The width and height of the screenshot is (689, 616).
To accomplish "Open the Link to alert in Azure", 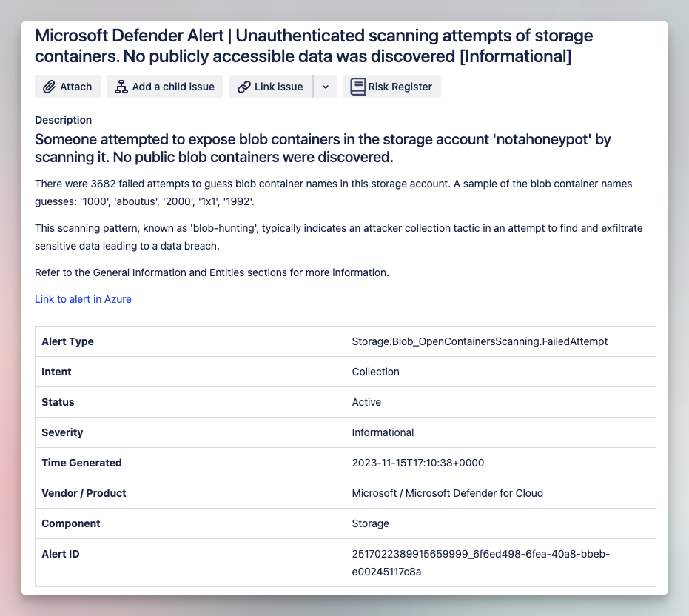I will pos(83,299).
